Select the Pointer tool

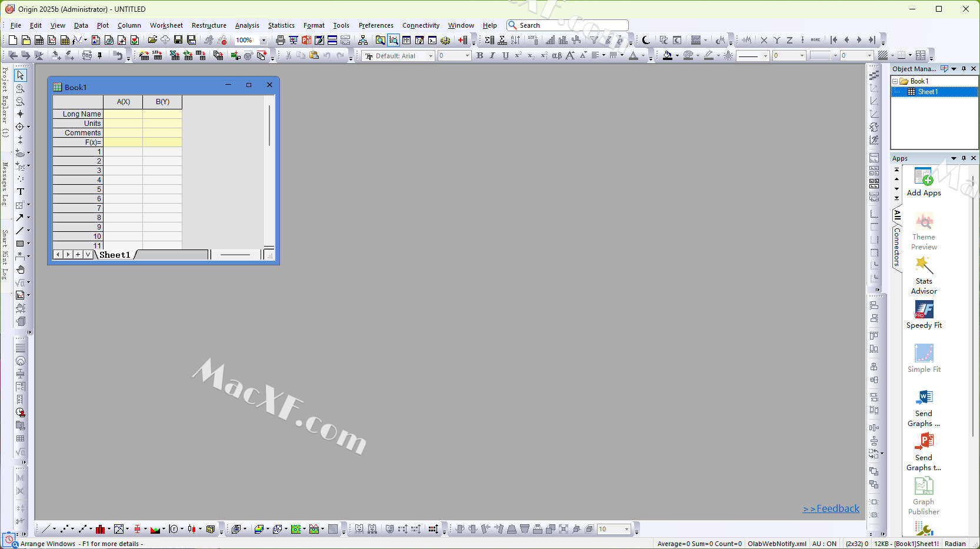[21, 75]
